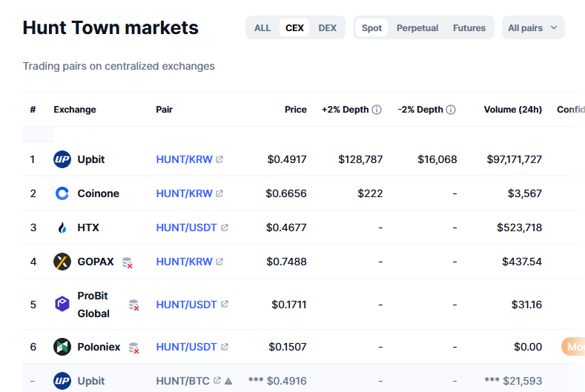Click the ProBit Global logo

62,304
